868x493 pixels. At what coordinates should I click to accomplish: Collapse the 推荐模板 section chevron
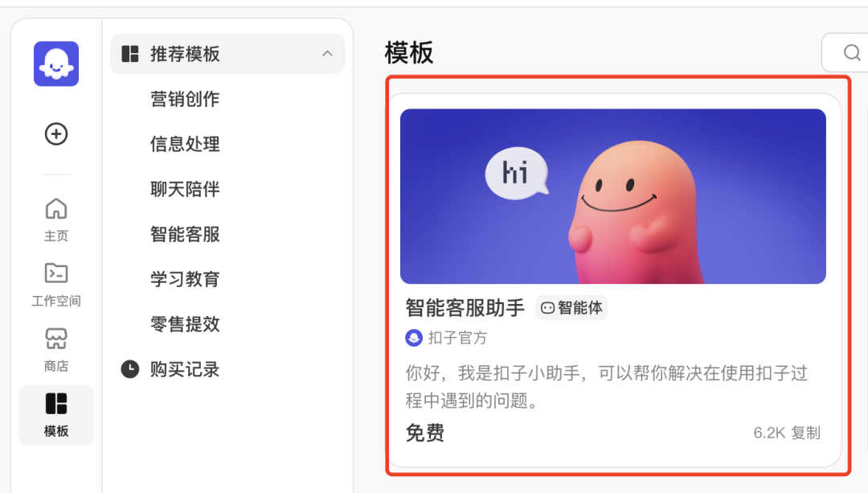(327, 54)
